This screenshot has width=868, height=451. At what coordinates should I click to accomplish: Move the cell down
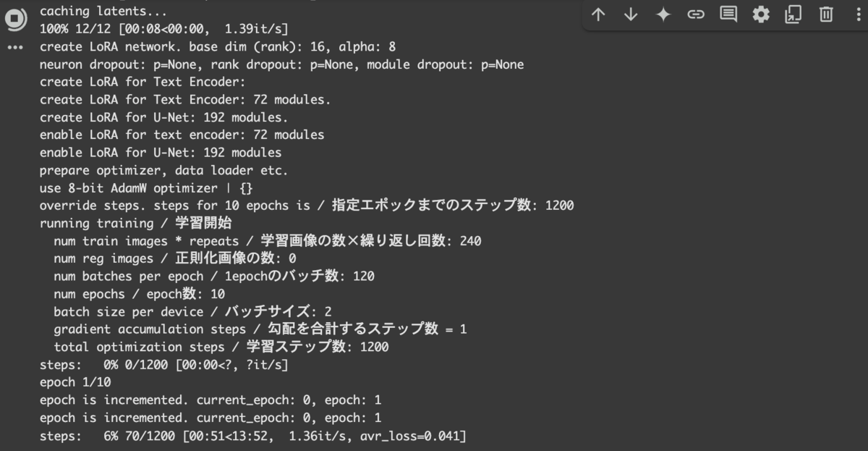pos(631,14)
